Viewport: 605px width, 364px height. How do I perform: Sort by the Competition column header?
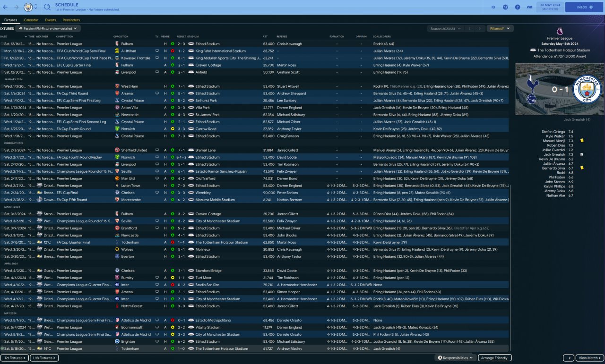click(65, 36)
